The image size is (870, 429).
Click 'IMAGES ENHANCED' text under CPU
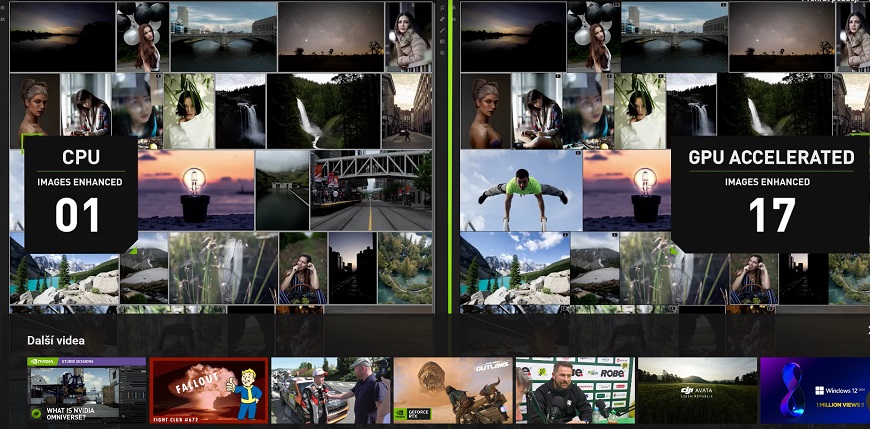(x=80, y=182)
